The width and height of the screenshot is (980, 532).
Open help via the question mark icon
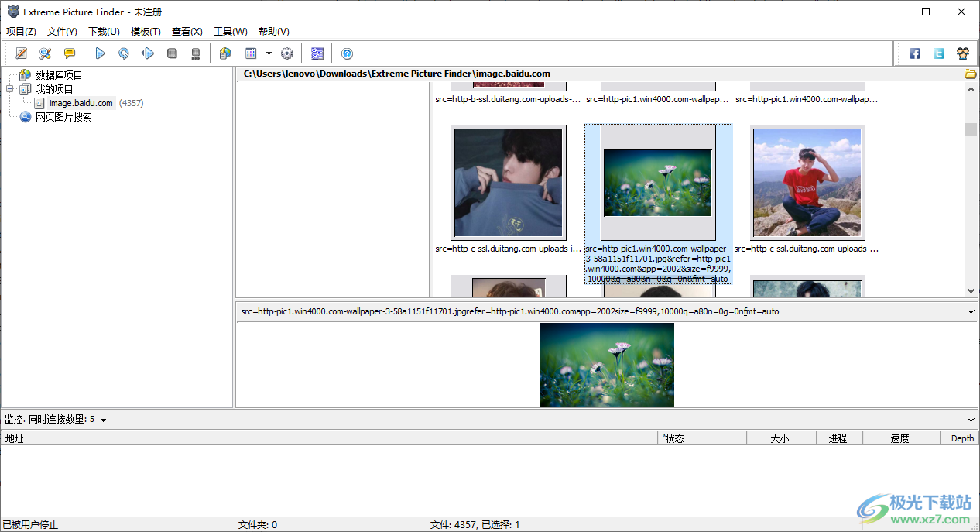(348, 53)
